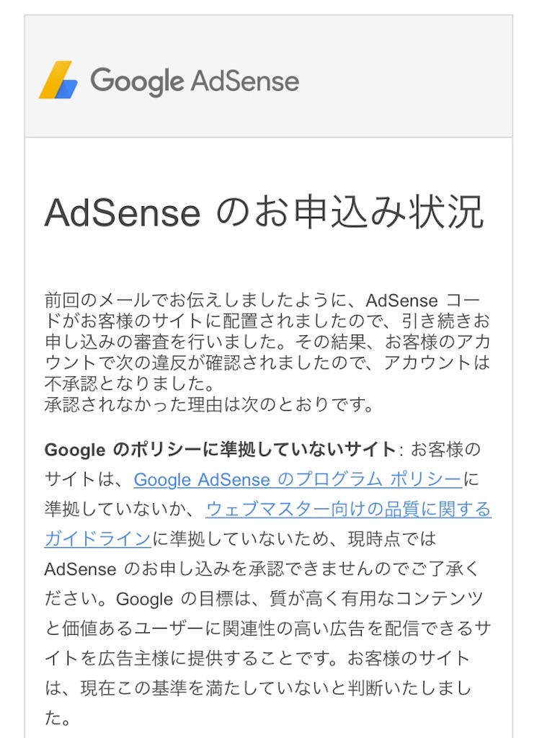Click the bold Google のポリシーに準拠していないサイト text
560x738 pixels.
[220, 450]
